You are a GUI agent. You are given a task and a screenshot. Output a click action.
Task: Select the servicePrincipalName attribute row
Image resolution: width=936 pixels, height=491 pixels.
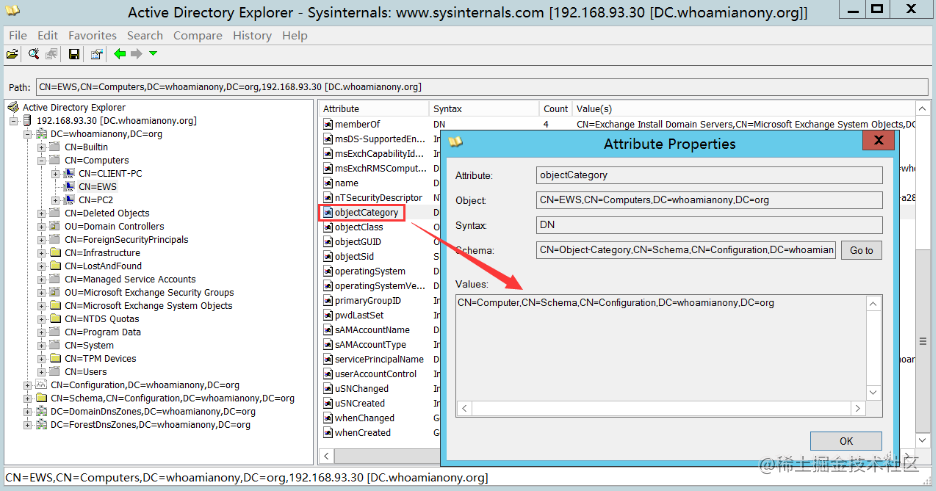[379, 359]
